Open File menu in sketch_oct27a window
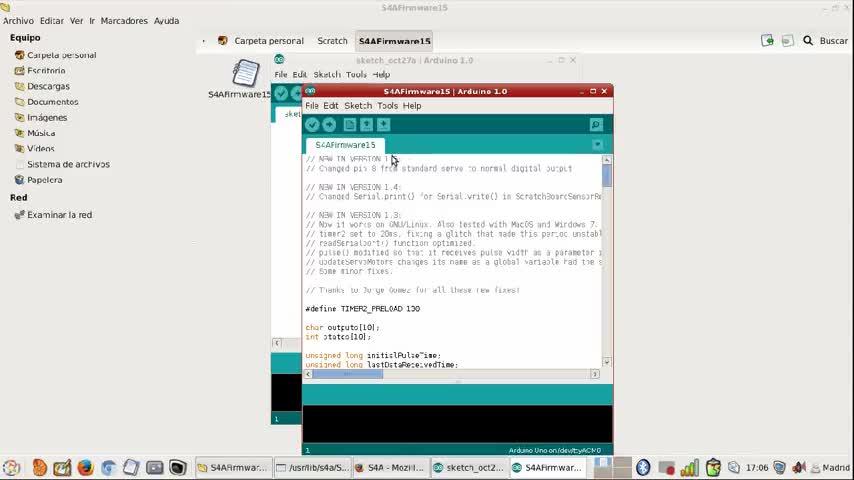This screenshot has width=854, height=480. 280,75
